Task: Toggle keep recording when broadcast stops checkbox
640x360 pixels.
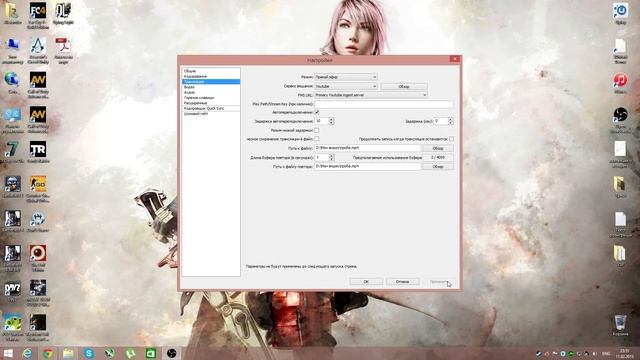Action: (x=451, y=139)
